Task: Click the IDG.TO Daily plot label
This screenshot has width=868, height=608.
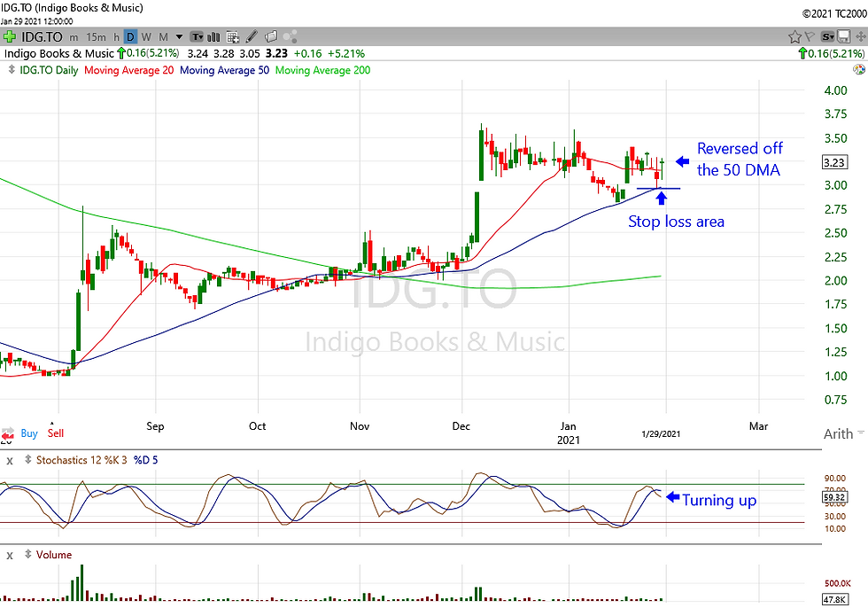Action: (x=49, y=70)
